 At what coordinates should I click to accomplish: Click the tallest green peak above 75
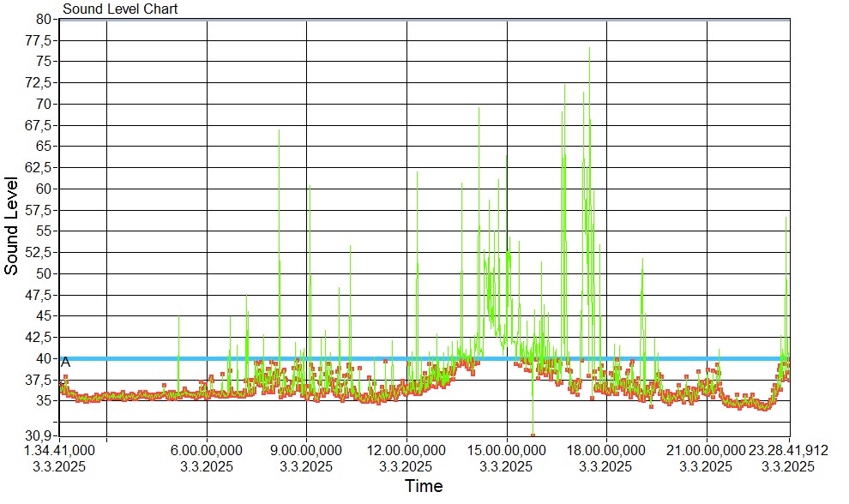[589, 49]
